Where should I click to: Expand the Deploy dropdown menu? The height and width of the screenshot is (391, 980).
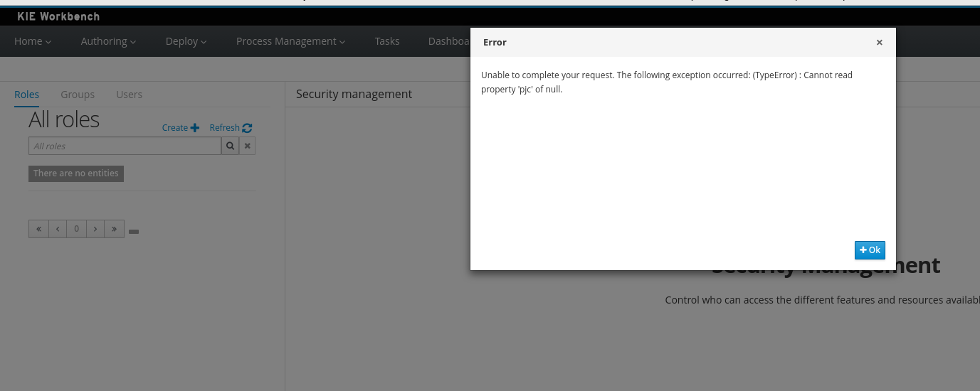pos(186,41)
